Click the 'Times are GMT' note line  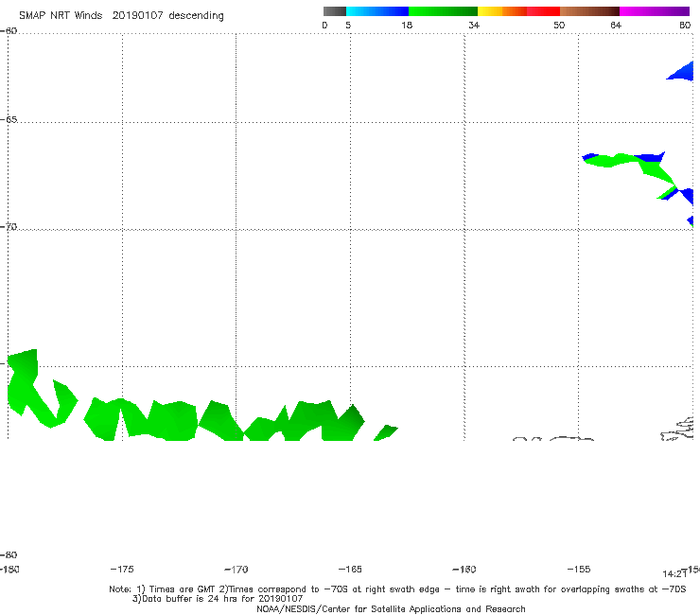pyautogui.click(x=397, y=589)
